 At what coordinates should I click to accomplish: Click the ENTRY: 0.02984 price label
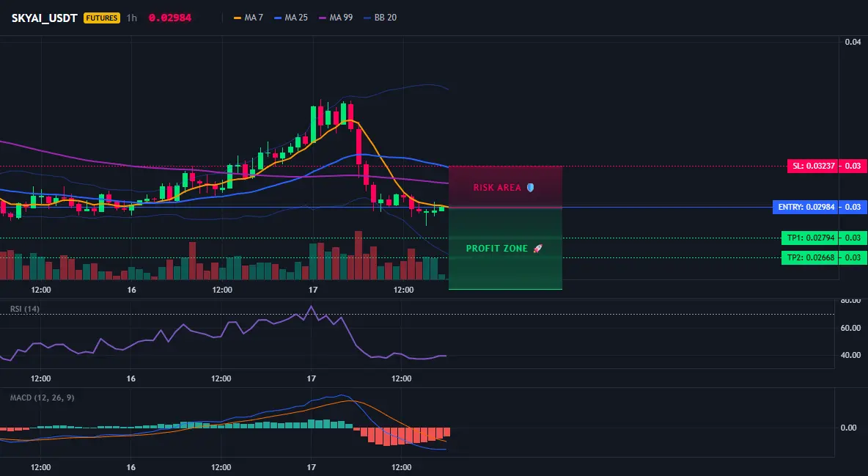coord(806,208)
